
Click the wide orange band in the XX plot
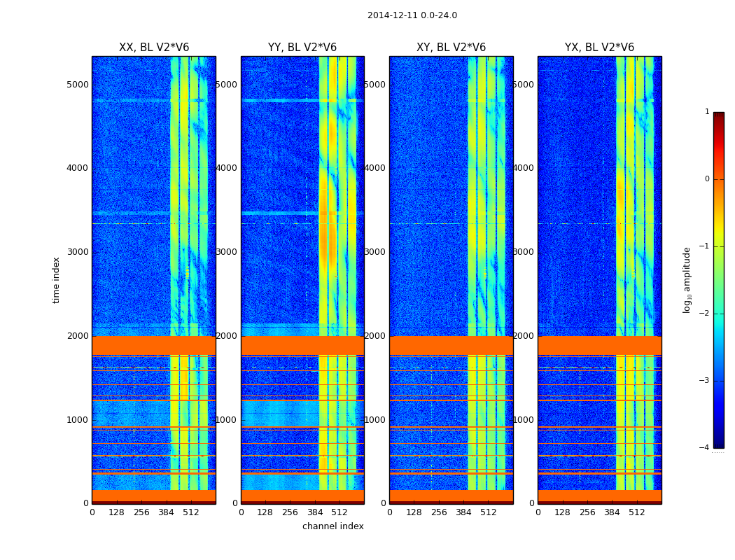153,345
